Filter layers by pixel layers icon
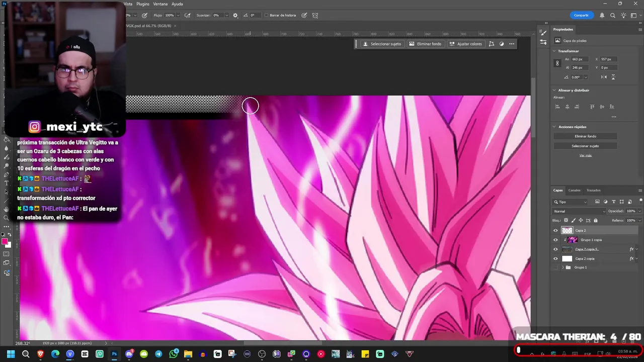 point(597,202)
